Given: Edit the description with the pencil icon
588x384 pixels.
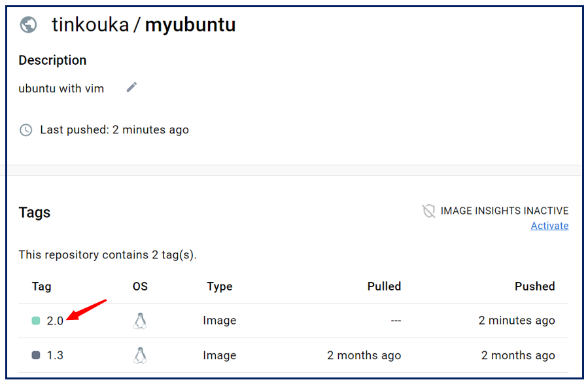Looking at the screenshot, I should 131,87.
